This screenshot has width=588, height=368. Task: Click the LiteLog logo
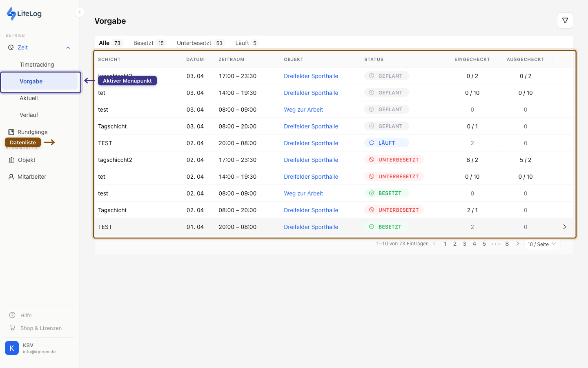pyautogui.click(x=24, y=13)
